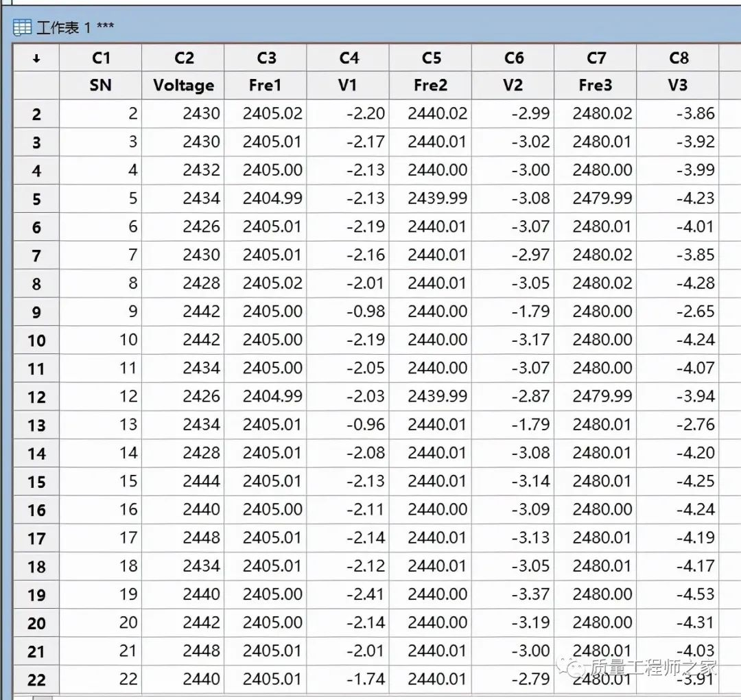This screenshot has width=741, height=700.
Task: Select column header C1
Action: coord(100,58)
